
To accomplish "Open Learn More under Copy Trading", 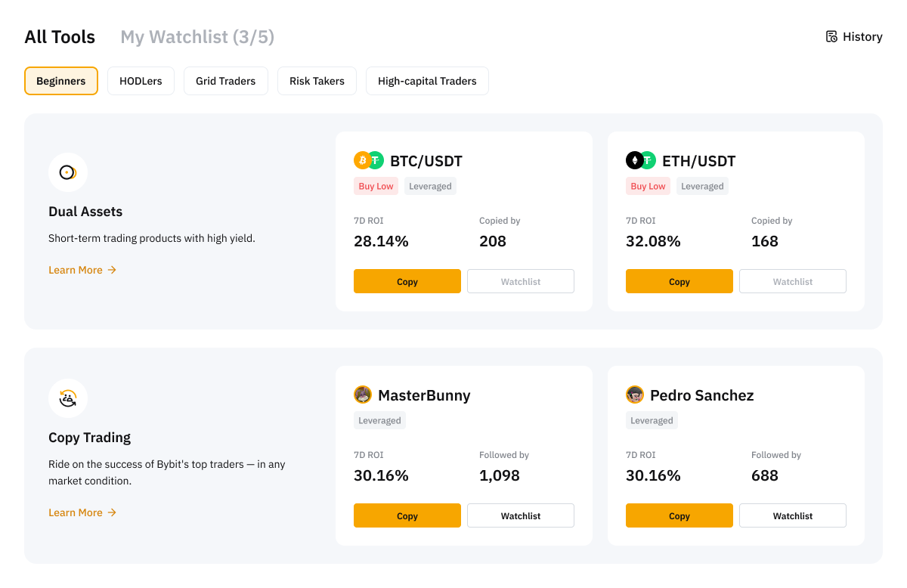I will click(82, 512).
